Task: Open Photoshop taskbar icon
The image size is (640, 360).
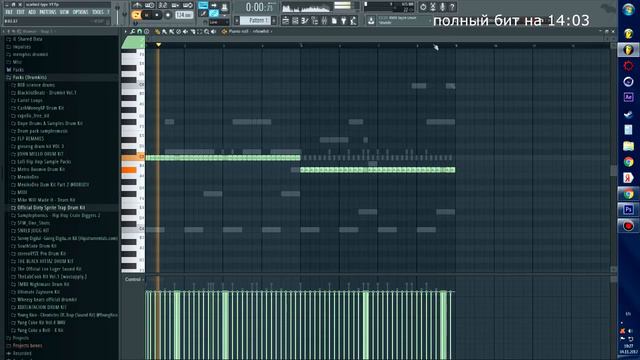Action: [x=629, y=210]
